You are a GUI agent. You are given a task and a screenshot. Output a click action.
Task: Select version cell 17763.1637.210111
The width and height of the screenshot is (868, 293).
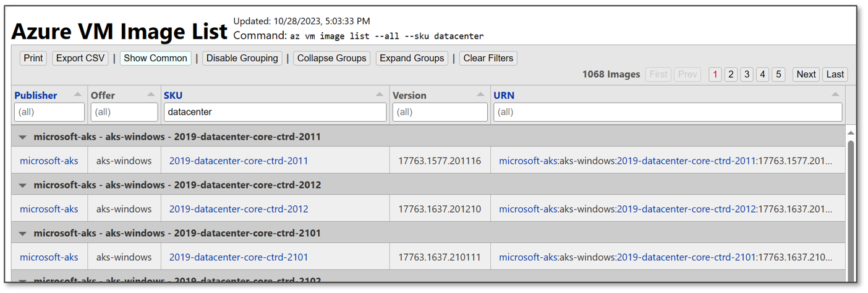440,257
